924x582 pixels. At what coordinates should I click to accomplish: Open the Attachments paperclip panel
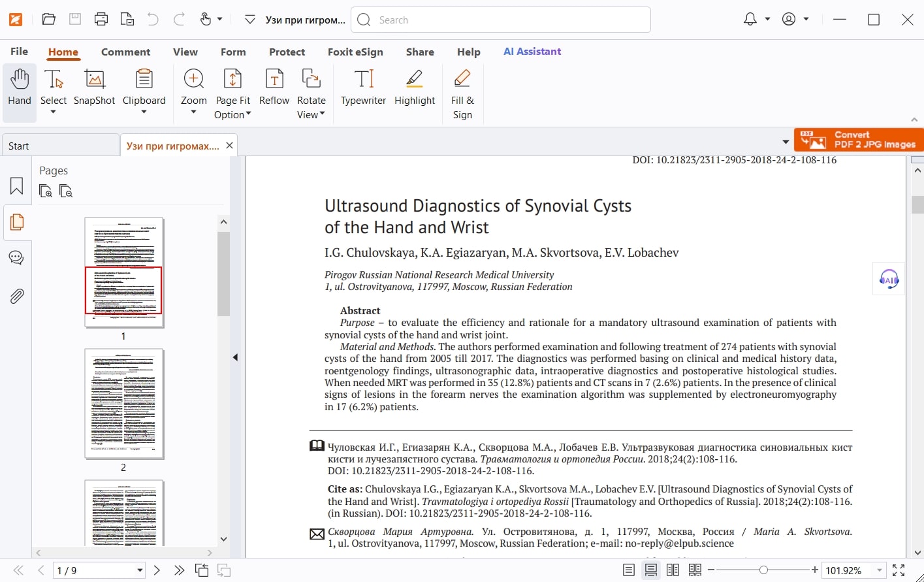pyautogui.click(x=16, y=296)
